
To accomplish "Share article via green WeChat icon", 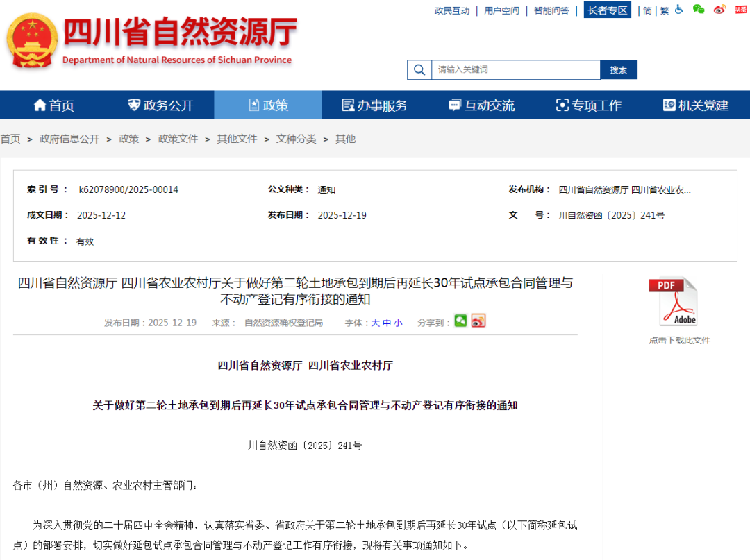I will point(460,321).
